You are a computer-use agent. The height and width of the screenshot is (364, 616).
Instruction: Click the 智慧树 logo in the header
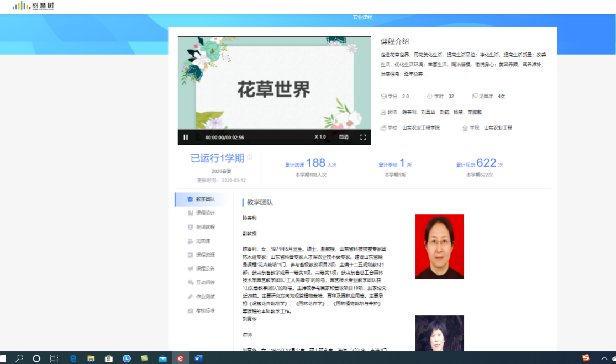(x=33, y=6)
